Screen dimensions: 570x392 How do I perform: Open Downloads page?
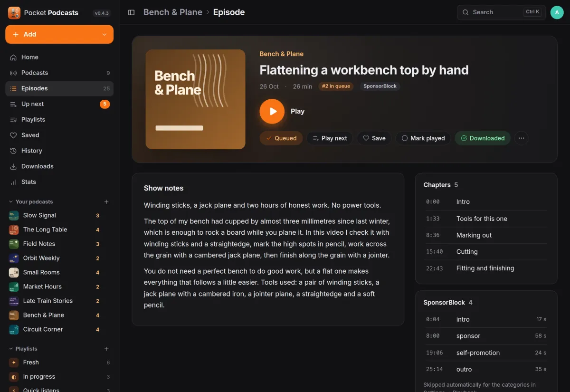(x=59, y=166)
